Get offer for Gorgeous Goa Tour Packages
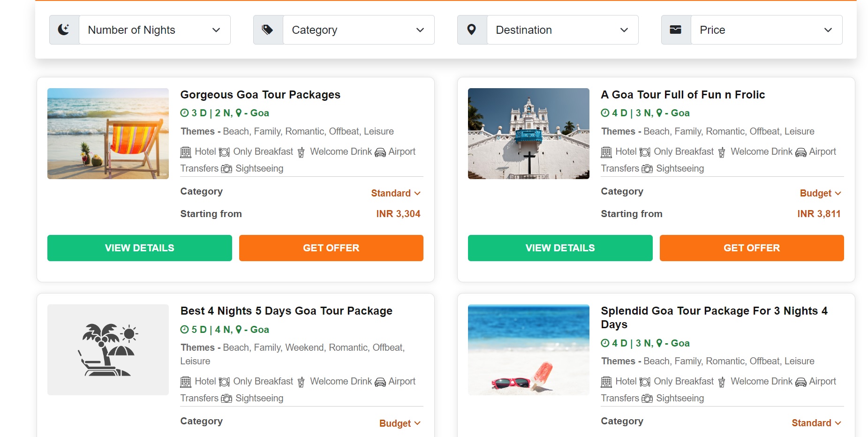 331,248
